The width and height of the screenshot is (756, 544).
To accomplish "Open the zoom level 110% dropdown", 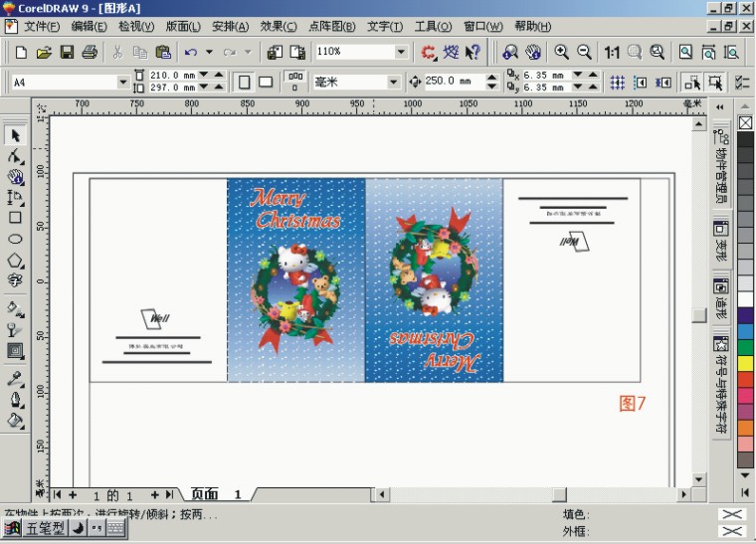I will click(401, 52).
